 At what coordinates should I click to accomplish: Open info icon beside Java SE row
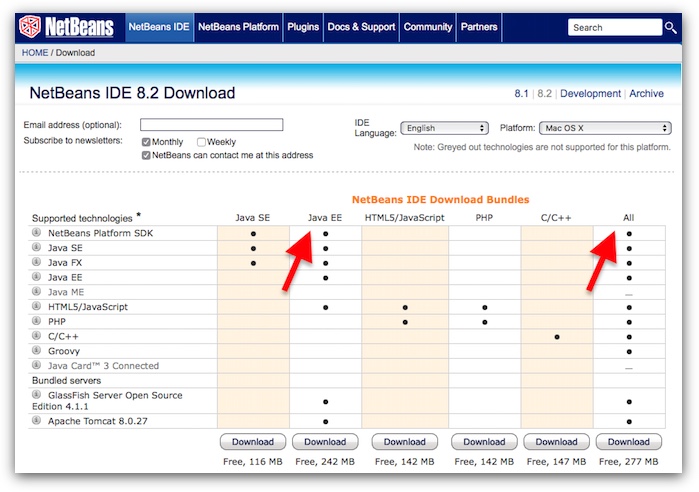(37, 247)
